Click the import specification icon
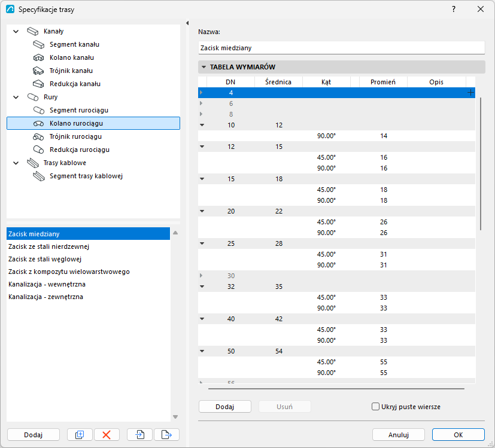 [139, 435]
